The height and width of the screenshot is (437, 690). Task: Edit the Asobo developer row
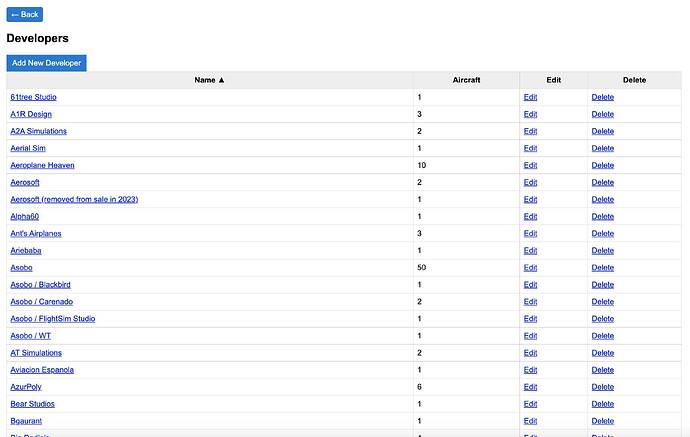[530, 267]
